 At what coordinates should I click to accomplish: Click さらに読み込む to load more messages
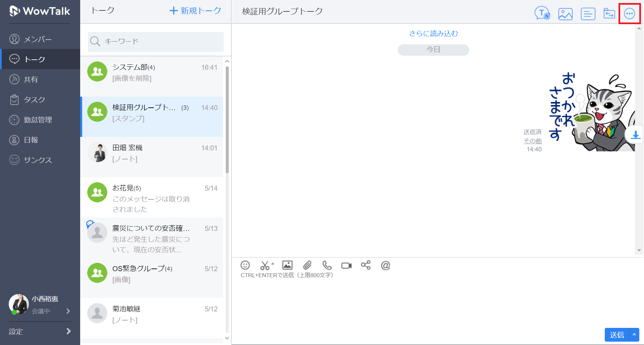click(x=433, y=34)
